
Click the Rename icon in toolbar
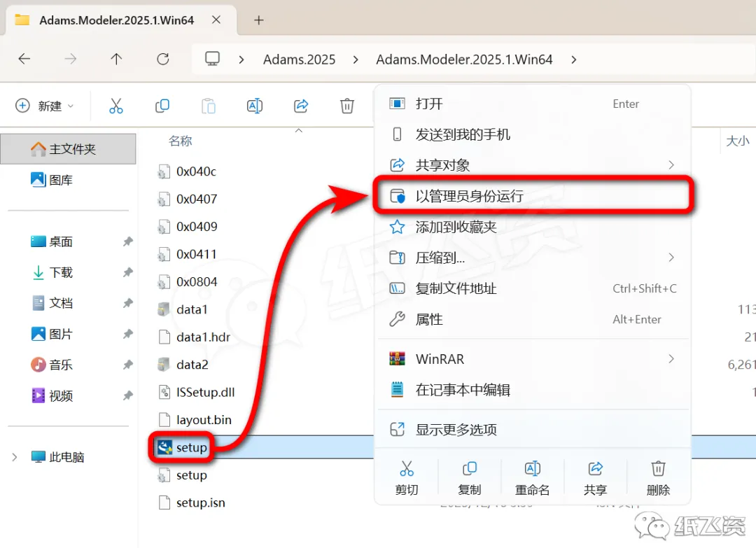(255, 106)
